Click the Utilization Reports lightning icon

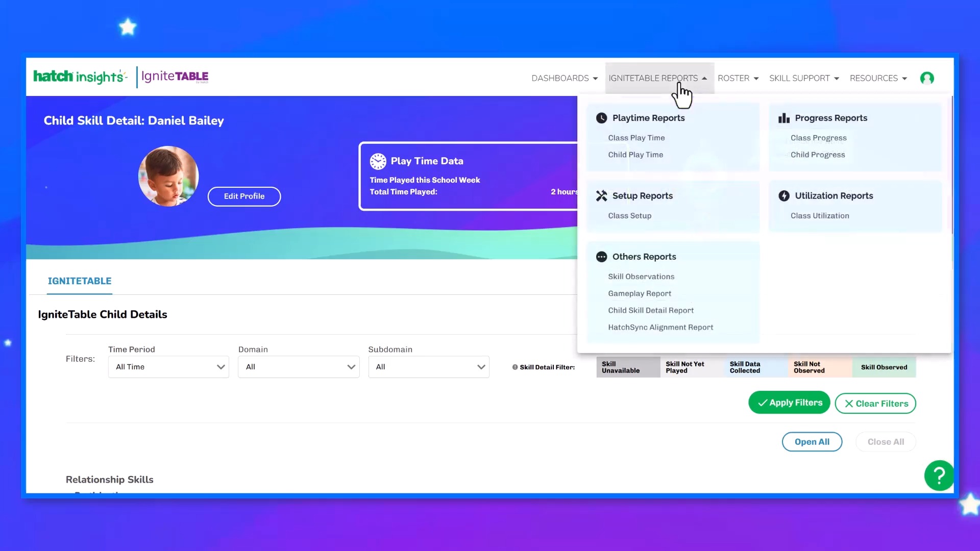(x=784, y=196)
